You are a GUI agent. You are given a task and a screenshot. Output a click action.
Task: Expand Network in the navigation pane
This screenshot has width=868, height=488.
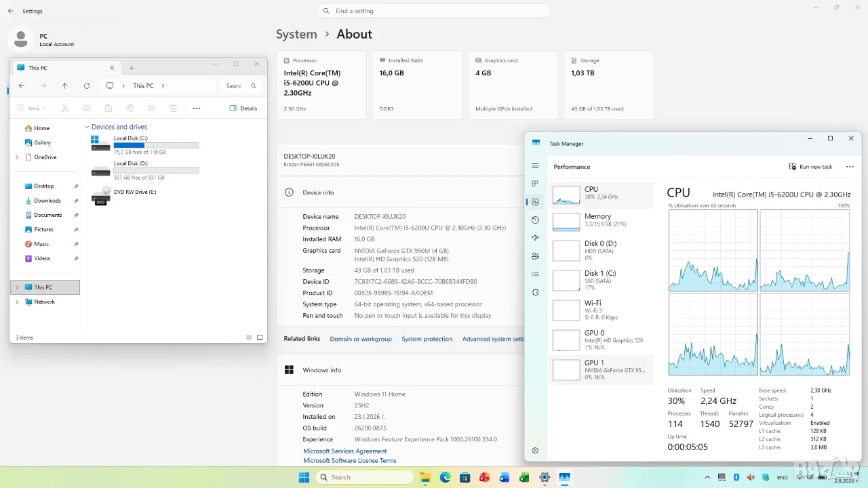[17, 302]
